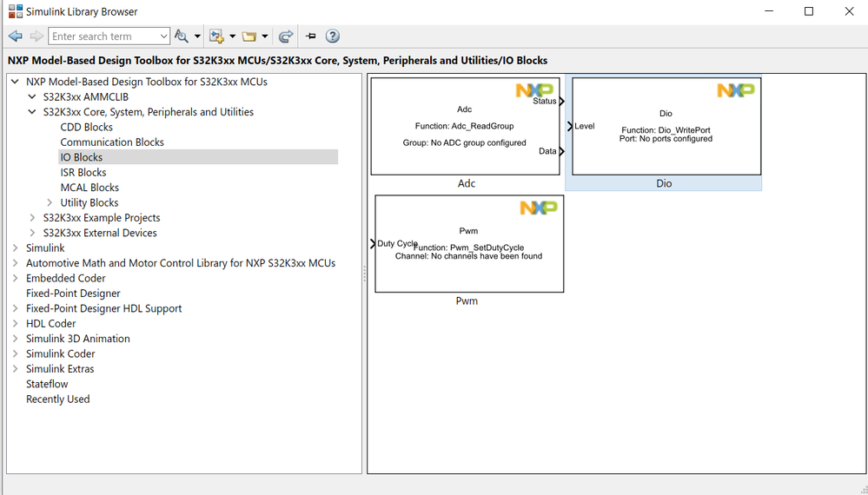This screenshot has height=495, width=868.
Task: Click the Adc Status output port
Action: (561, 102)
